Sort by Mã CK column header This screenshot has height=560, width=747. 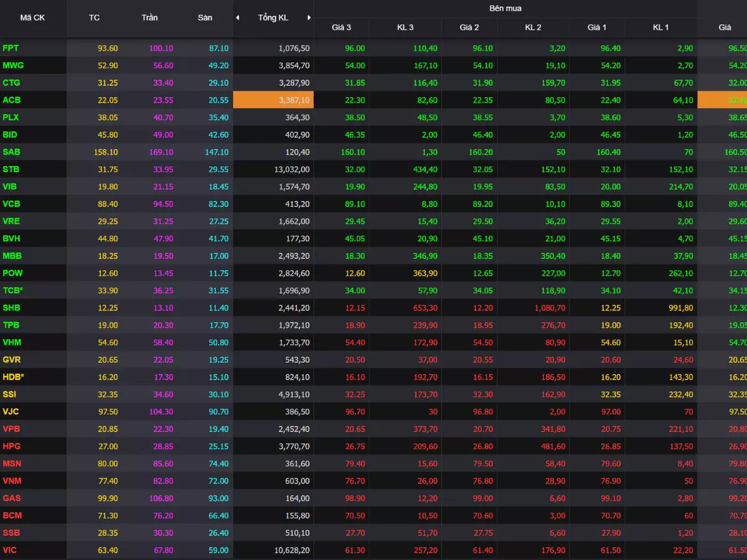pyautogui.click(x=32, y=17)
